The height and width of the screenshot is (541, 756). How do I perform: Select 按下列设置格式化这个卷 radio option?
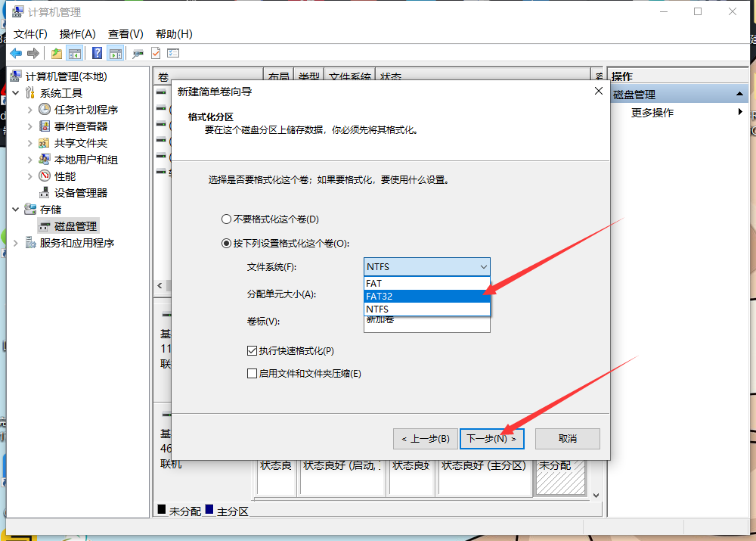click(226, 243)
